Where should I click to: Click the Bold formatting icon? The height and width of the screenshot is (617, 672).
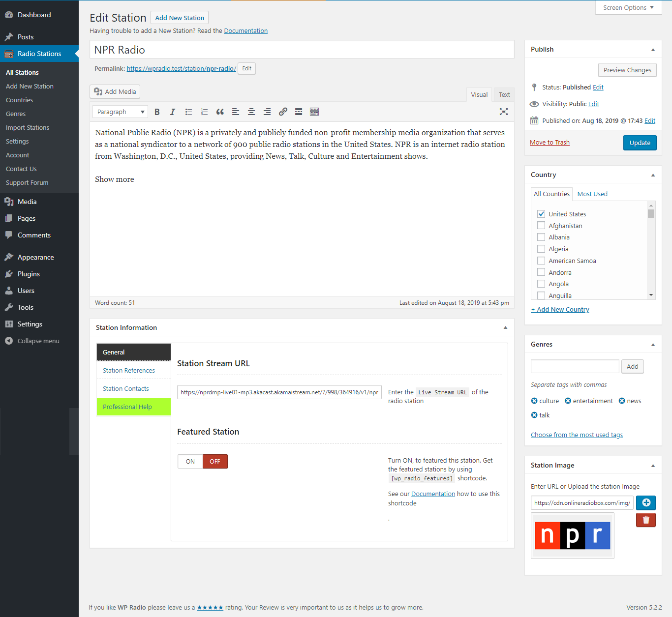coord(157,112)
